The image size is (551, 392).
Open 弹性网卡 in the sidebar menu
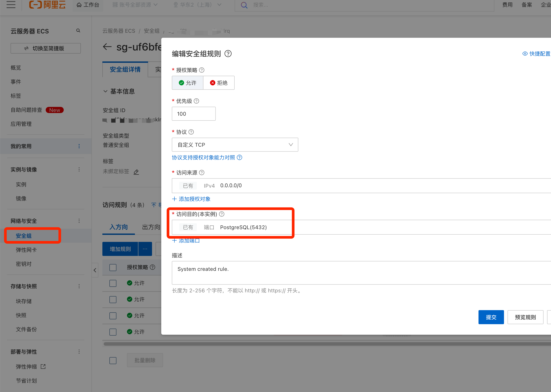[26, 250]
